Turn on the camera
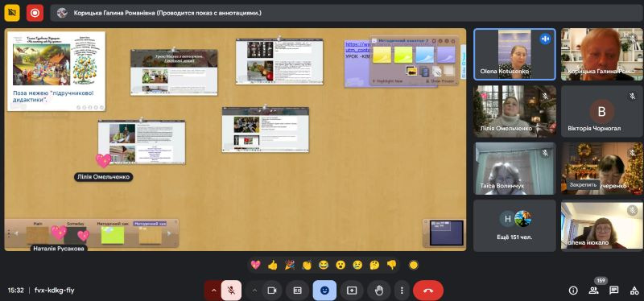This screenshot has width=644, height=301. tap(271, 291)
